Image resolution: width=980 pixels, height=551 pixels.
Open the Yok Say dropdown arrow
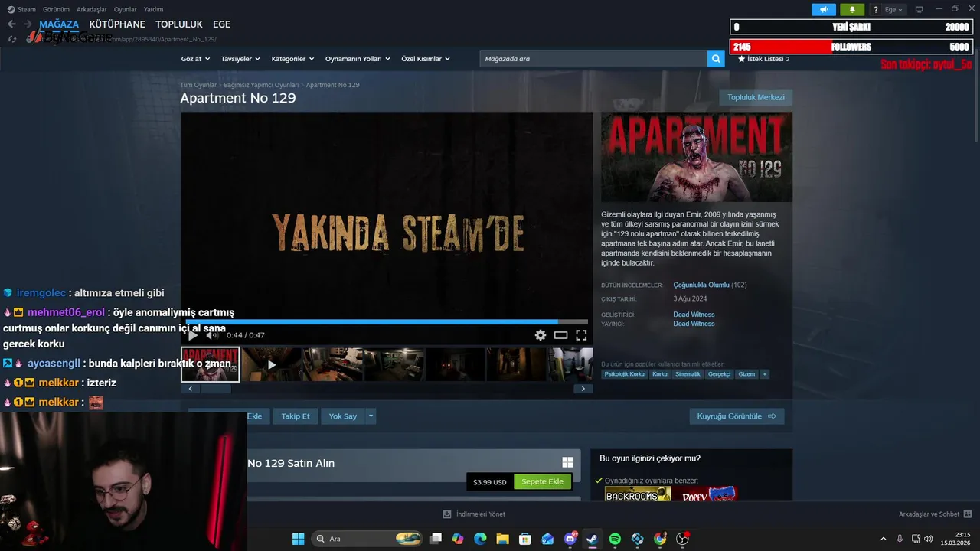tap(371, 416)
